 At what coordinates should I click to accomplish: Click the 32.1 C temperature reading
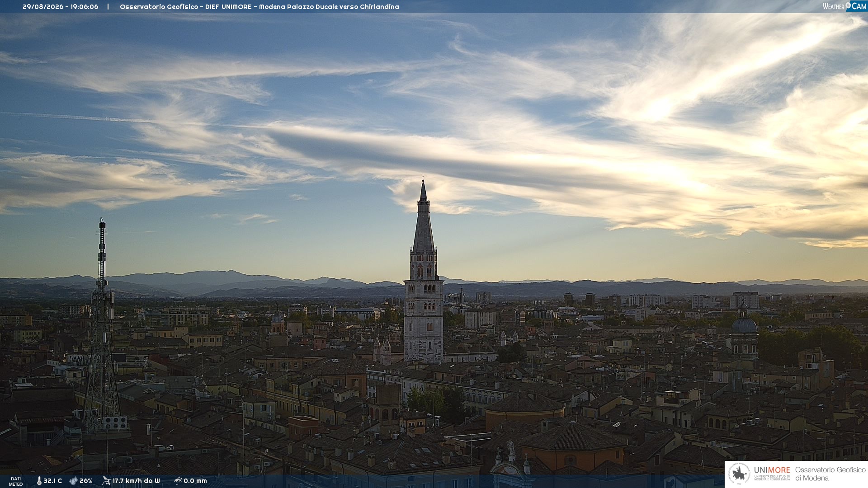tap(52, 481)
